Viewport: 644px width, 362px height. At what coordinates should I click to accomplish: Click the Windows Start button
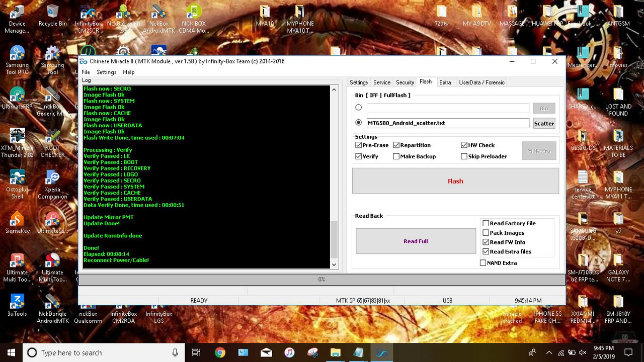coord(12,352)
